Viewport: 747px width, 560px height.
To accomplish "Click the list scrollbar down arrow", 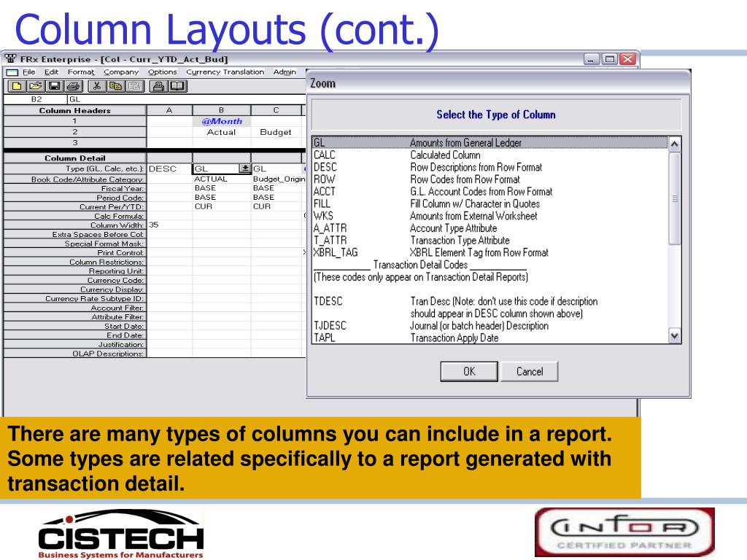I will click(675, 336).
